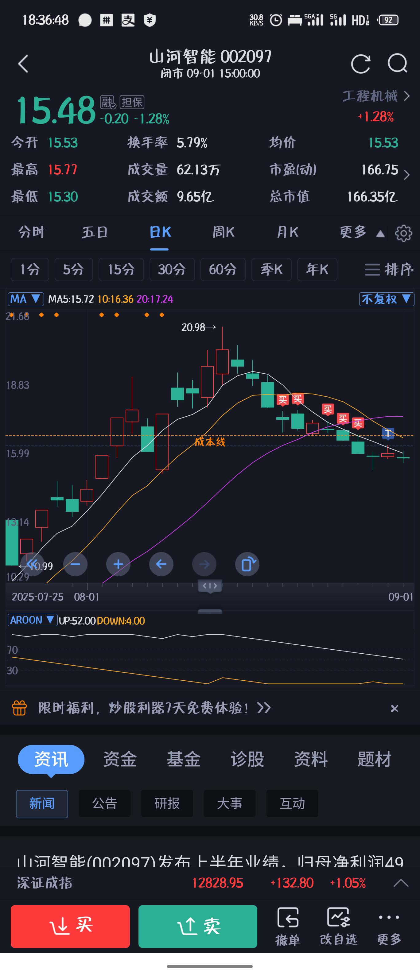Select the 大事 major events sub-tab
420x980 pixels.
pos(229,804)
